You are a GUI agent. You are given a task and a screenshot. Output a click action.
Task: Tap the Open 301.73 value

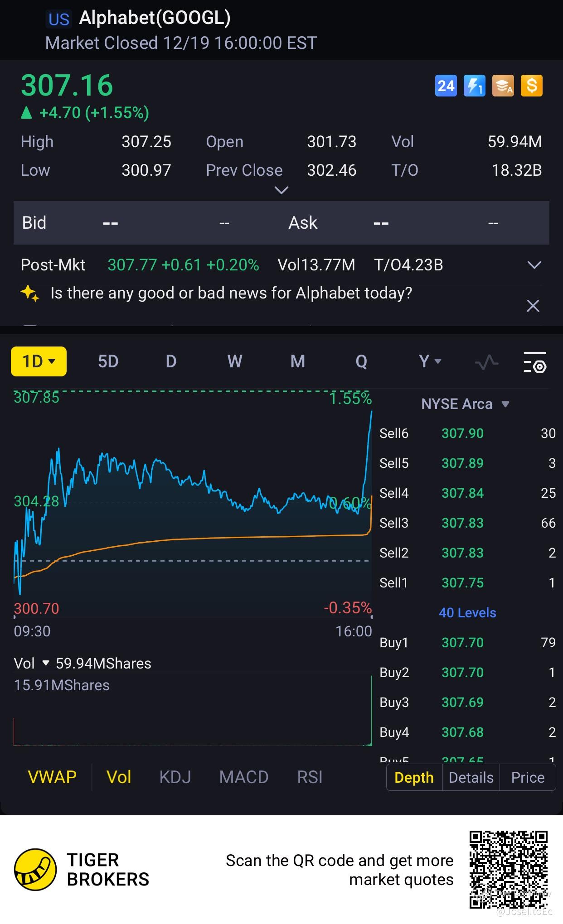pyautogui.click(x=332, y=142)
